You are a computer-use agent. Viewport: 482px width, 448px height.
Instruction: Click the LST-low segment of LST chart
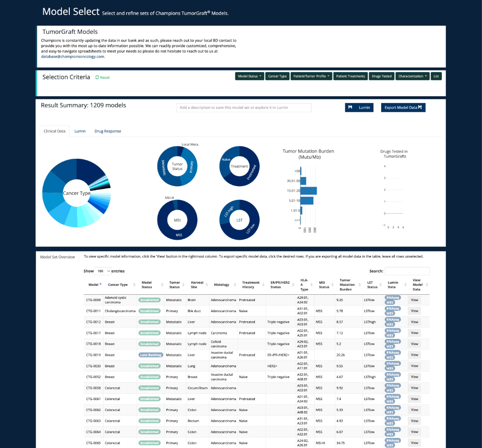point(250,229)
